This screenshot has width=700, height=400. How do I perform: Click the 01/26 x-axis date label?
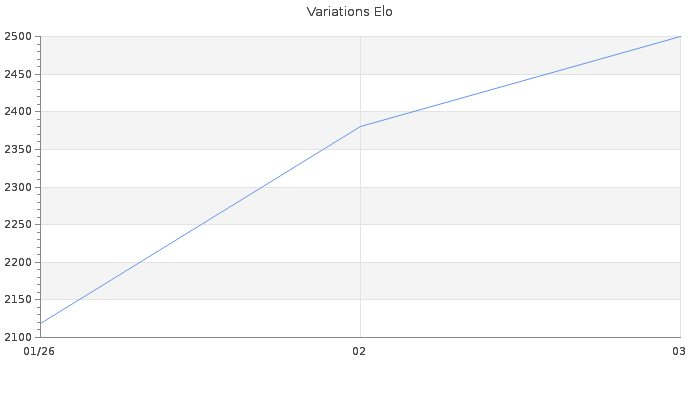[40, 351]
